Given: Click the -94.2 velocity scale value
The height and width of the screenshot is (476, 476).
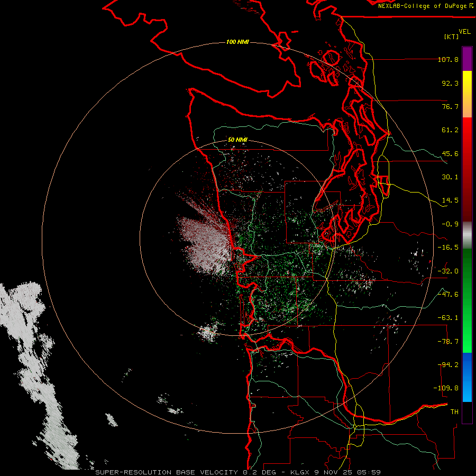Looking at the screenshot, I should 448,365.
